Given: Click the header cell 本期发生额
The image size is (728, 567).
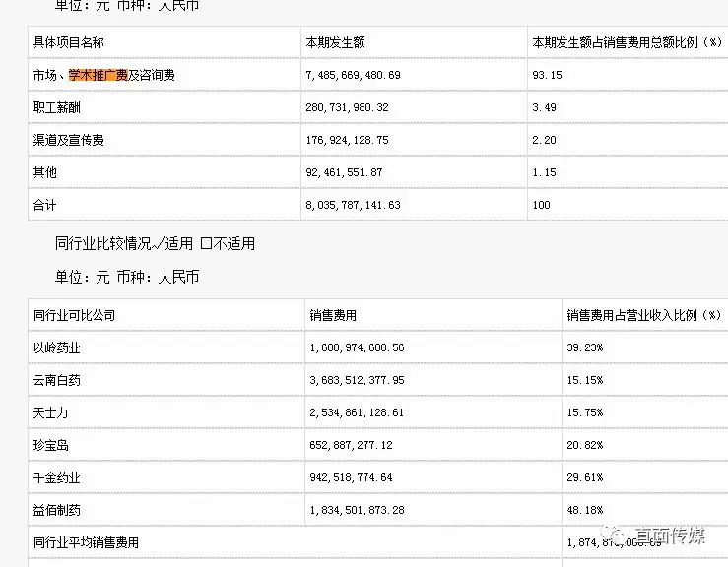Looking at the screenshot, I should click(x=335, y=42).
